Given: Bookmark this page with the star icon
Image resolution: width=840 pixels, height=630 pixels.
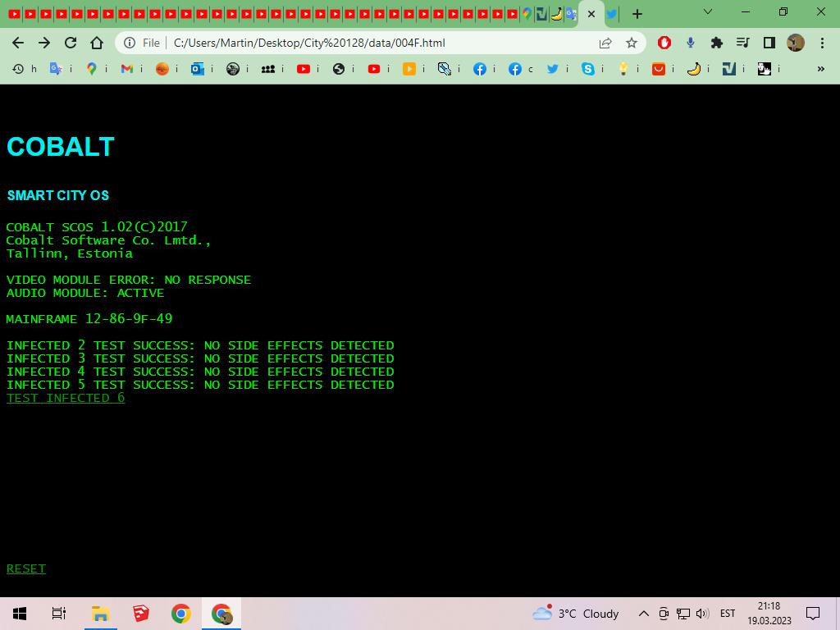Looking at the screenshot, I should (632, 43).
